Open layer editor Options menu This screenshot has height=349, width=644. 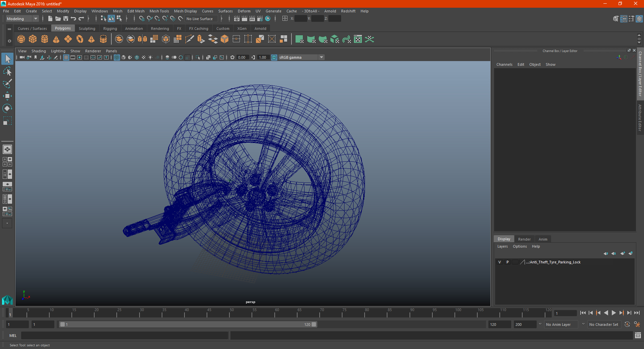coord(520,246)
